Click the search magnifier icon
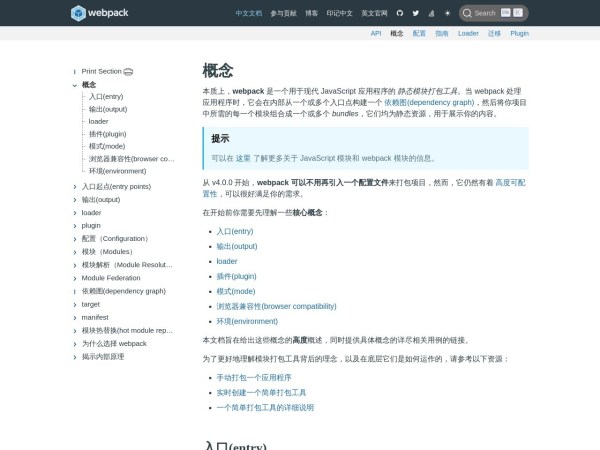 coord(468,13)
